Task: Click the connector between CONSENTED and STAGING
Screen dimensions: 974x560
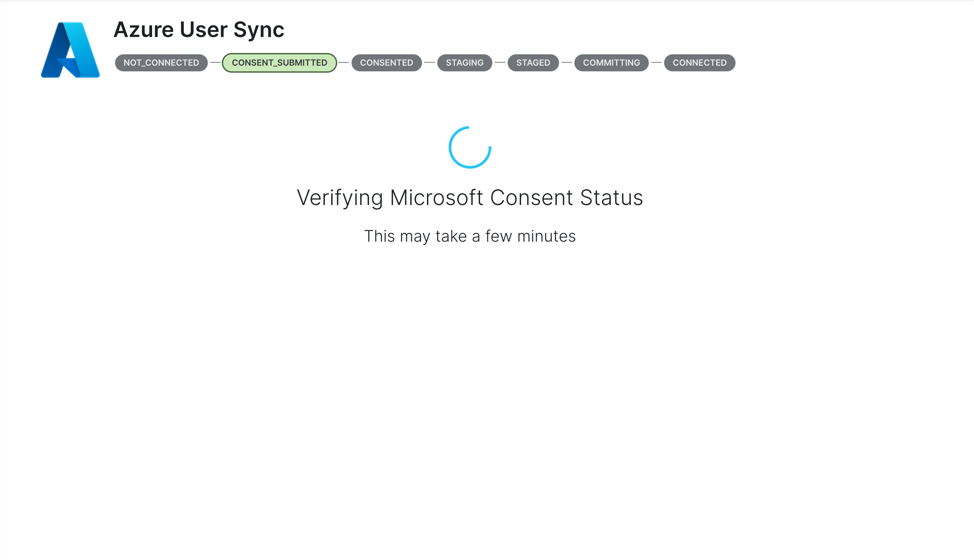Action: pos(430,62)
